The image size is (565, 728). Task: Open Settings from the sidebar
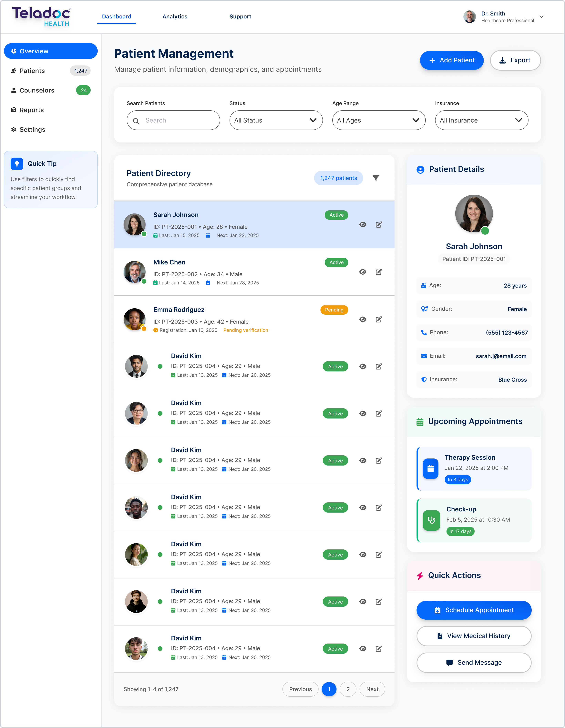pyautogui.click(x=32, y=129)
